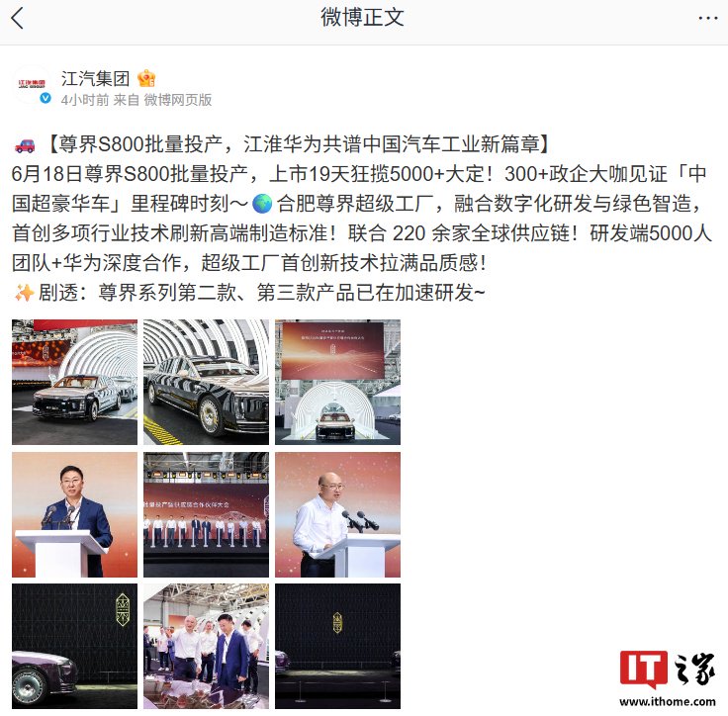728x716 pixels.
Task: Open close-up photo of black S800 front
Action: (206, 382)
